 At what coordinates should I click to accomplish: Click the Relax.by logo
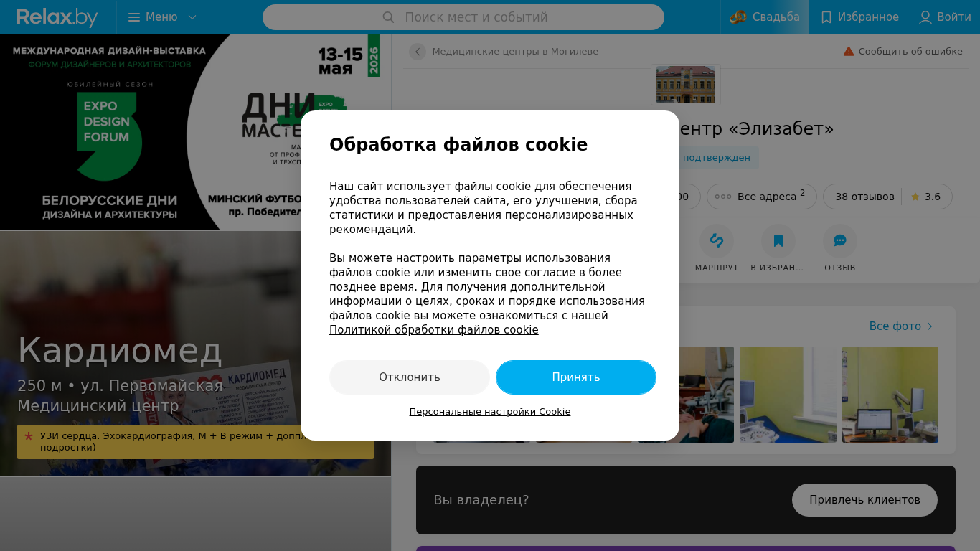pos(57,17)
